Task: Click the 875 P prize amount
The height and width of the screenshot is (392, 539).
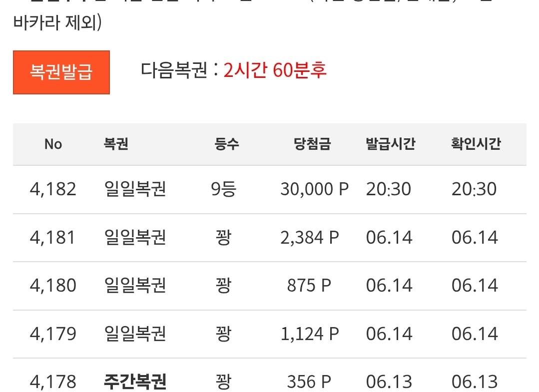Action: (309, 286)
